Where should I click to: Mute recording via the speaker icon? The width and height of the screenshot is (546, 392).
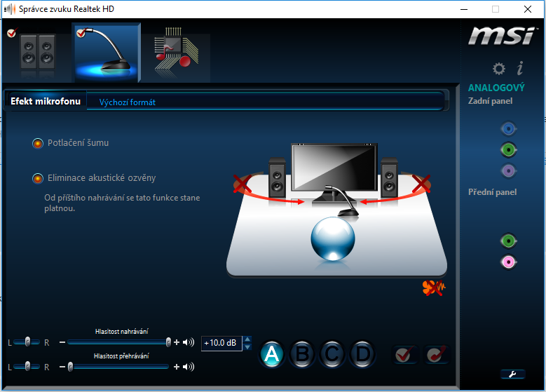point(189,342)
